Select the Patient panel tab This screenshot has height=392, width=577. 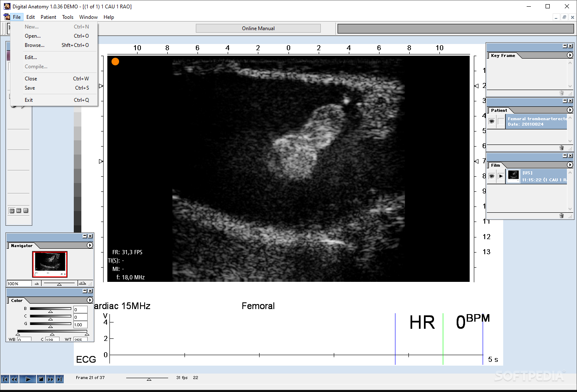click(x=499, y=110)
